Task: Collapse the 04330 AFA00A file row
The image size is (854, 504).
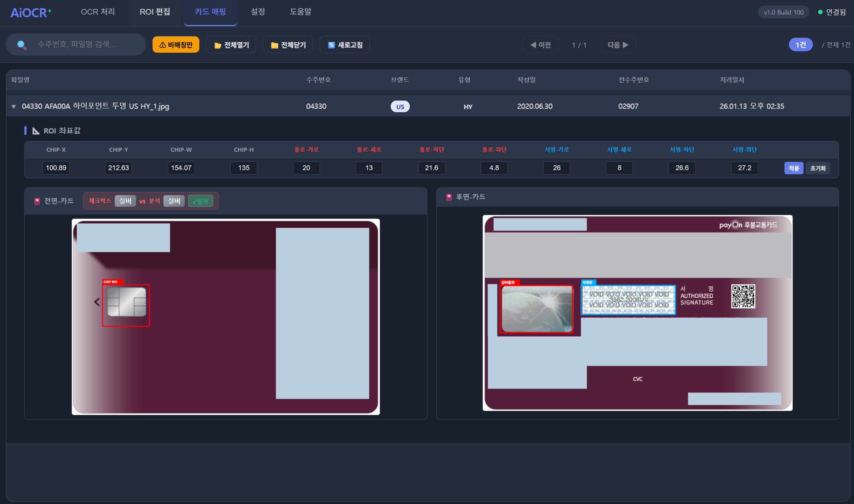Action: pos(14,107)
